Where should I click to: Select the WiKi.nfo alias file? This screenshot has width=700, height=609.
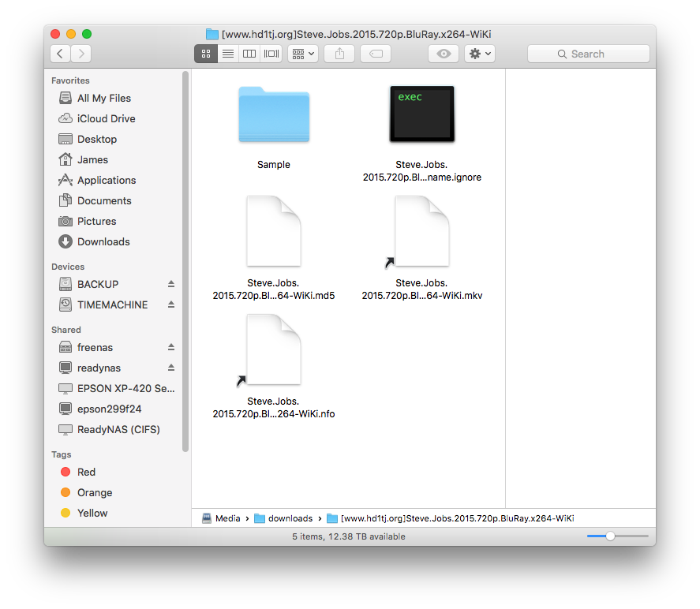pos(274,349)
